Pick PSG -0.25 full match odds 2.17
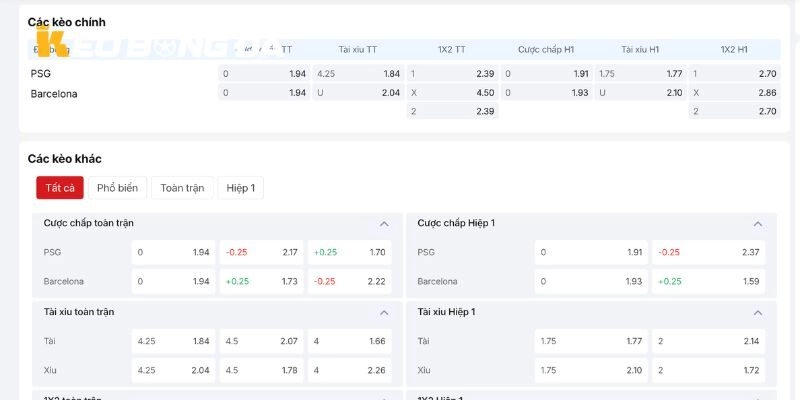The image size is (800, 400). (261, 252)
